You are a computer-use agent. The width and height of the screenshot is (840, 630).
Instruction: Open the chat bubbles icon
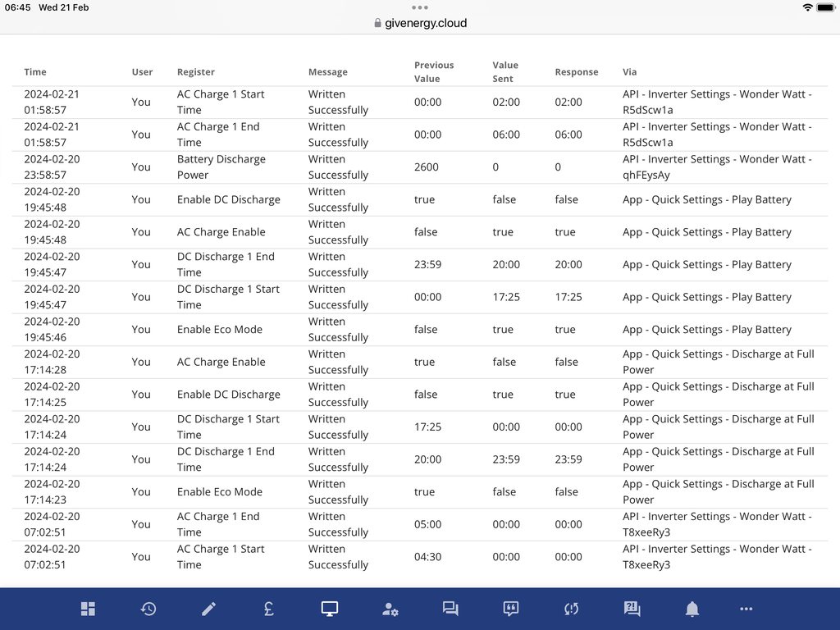450,609
